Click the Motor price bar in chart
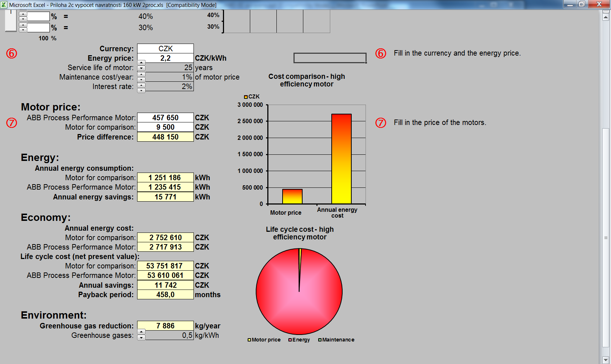 click(x=292, y=197)
